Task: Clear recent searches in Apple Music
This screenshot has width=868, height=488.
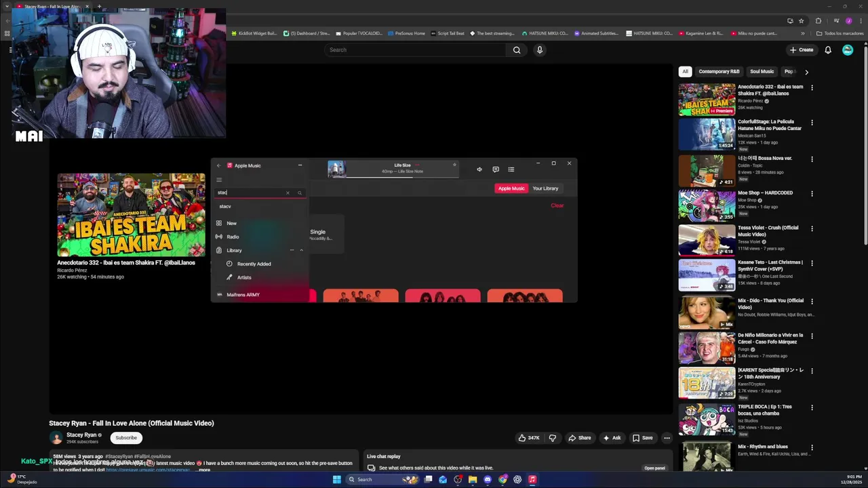Action: point(557,205)
